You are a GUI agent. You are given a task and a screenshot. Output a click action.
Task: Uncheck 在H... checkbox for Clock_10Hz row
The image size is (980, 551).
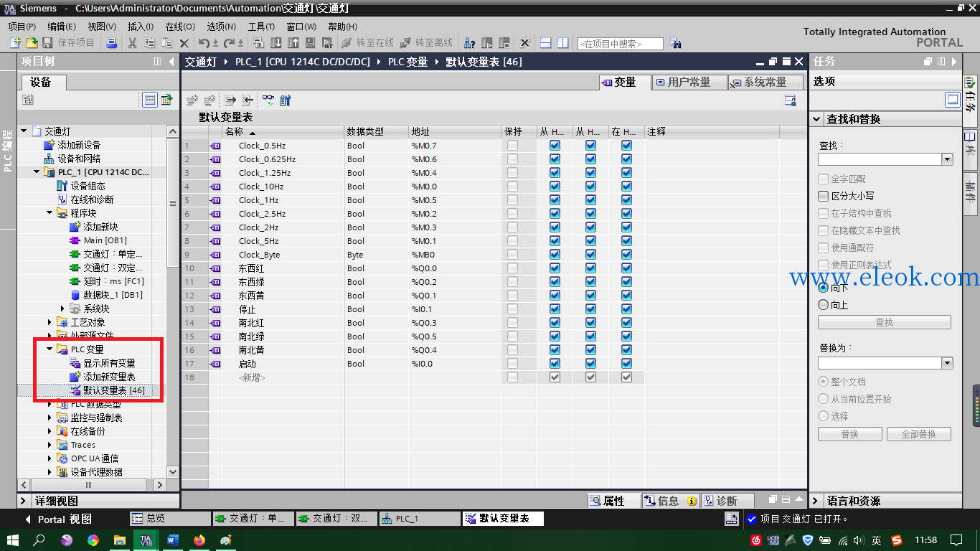tap(626, 187)
